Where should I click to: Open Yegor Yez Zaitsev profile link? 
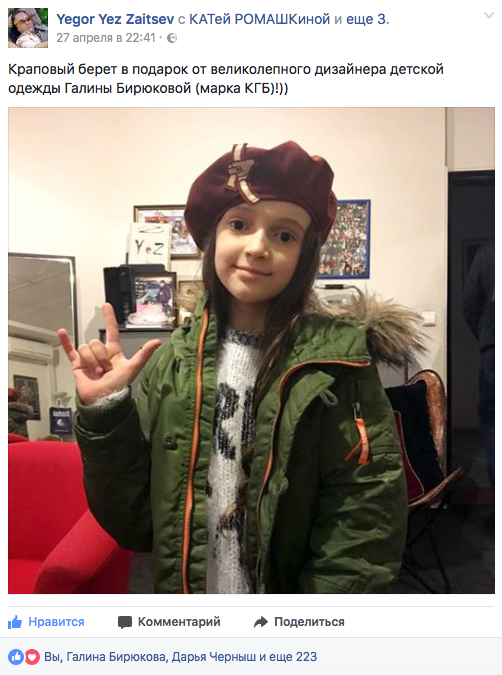click(115, 19)
